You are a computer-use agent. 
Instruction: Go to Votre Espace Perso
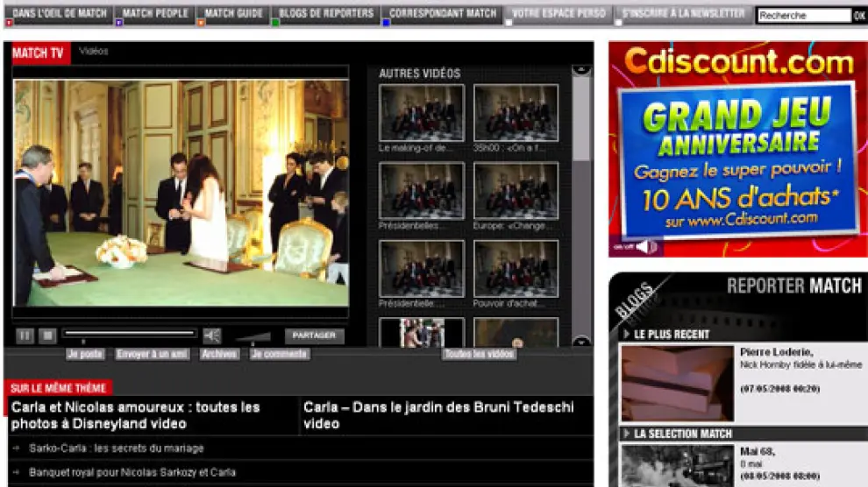559,14
